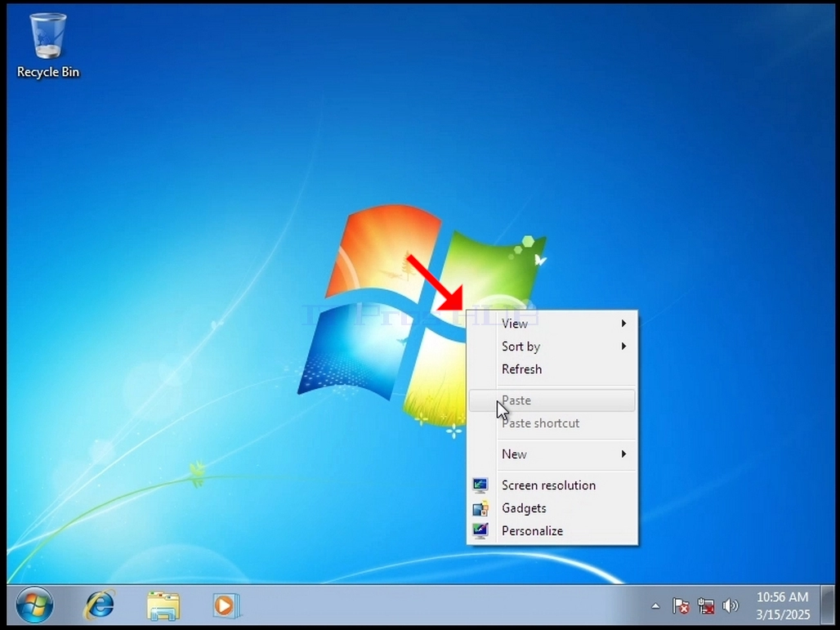Choose Refresh from the context menu
840x630 pixels.
tap(552, 369)
